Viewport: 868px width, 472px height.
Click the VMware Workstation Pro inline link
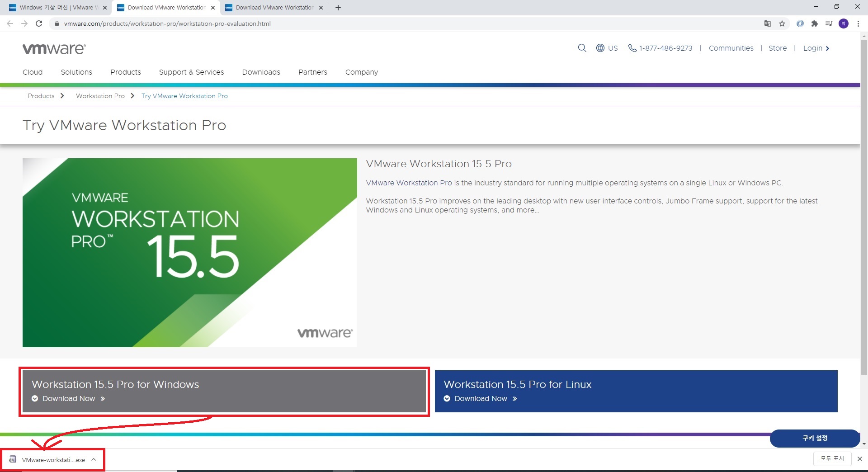pyautogui.click(x=409, y=183)
